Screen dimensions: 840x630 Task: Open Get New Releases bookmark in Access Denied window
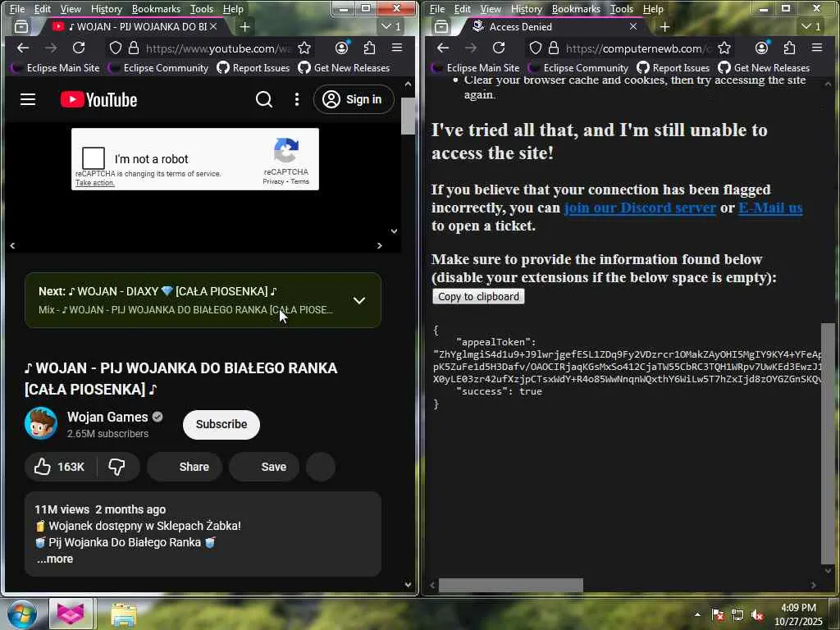click(x=764, y=67)
